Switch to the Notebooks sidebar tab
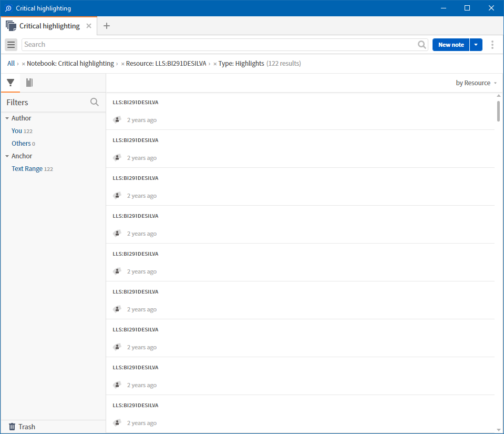Image resolution: width=504 pixels, height=434 pixels. coord(29,83)
